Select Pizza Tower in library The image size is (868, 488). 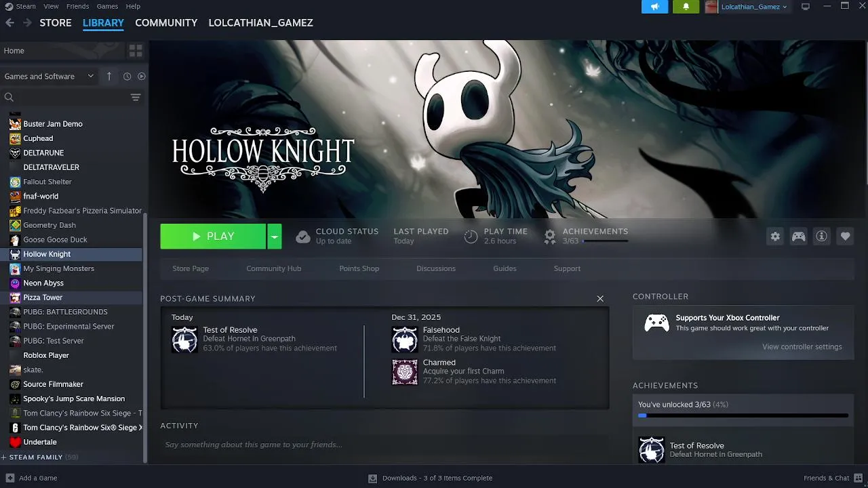72,298
